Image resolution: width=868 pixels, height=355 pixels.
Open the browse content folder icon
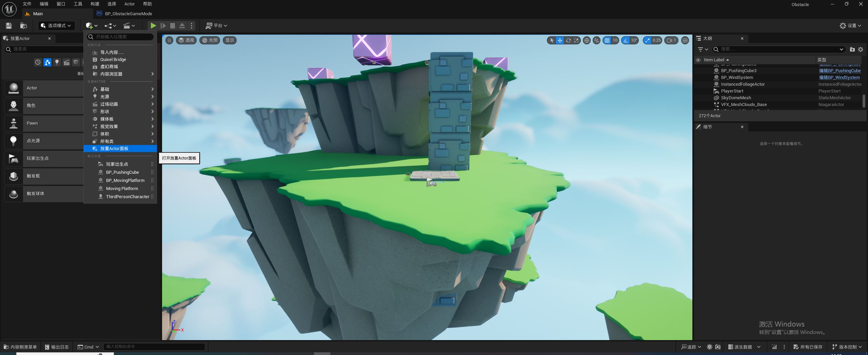click(x=23, y=26)
